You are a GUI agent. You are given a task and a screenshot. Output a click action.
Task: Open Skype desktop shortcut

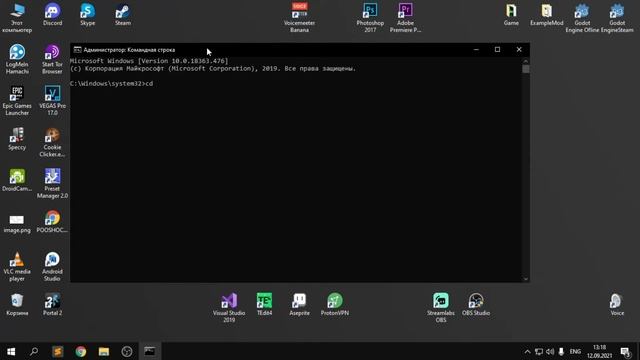87,15
